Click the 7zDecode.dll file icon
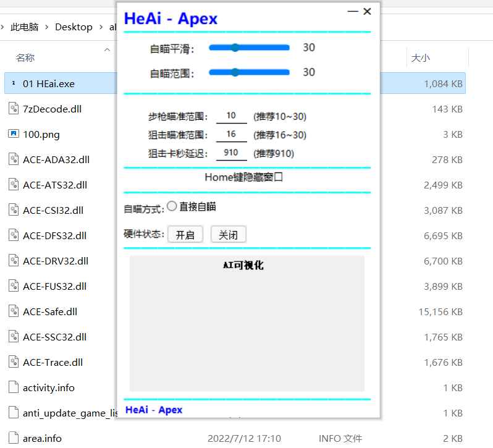Viewport: 493px width, 448px height. click(13, 109)
